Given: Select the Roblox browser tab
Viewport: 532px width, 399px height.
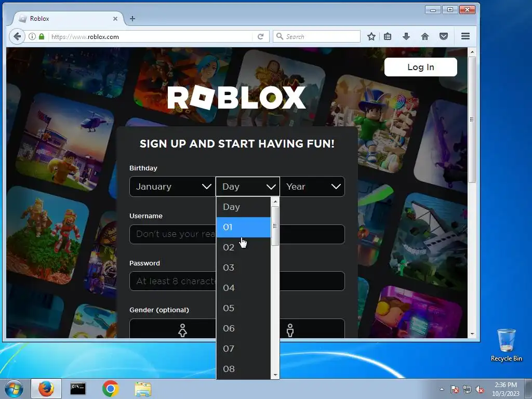Looking at the screenshot, I should click(68, 19).
